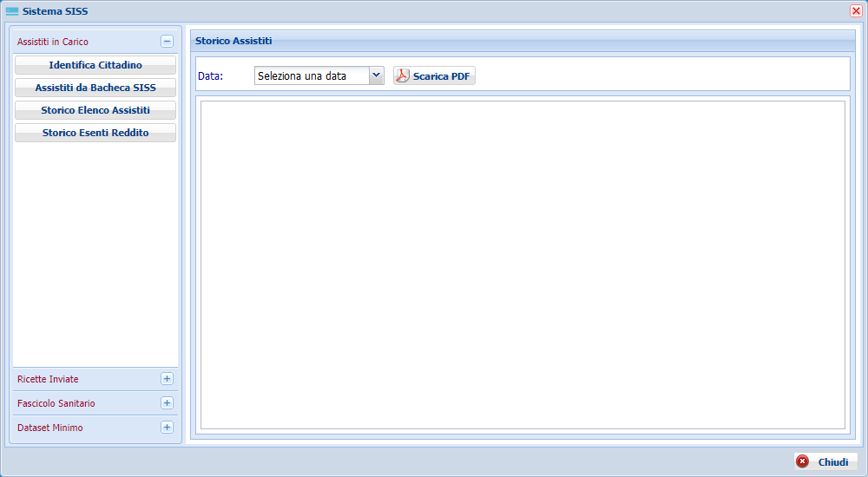The height and width of the screenshot is (477, 868).
Task: Click the Seleziona una data combo box
Action: [x=319, y=75]
